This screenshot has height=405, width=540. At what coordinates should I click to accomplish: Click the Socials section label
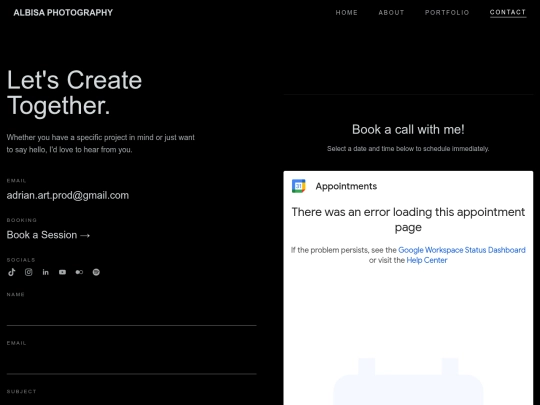coord(21,260)
